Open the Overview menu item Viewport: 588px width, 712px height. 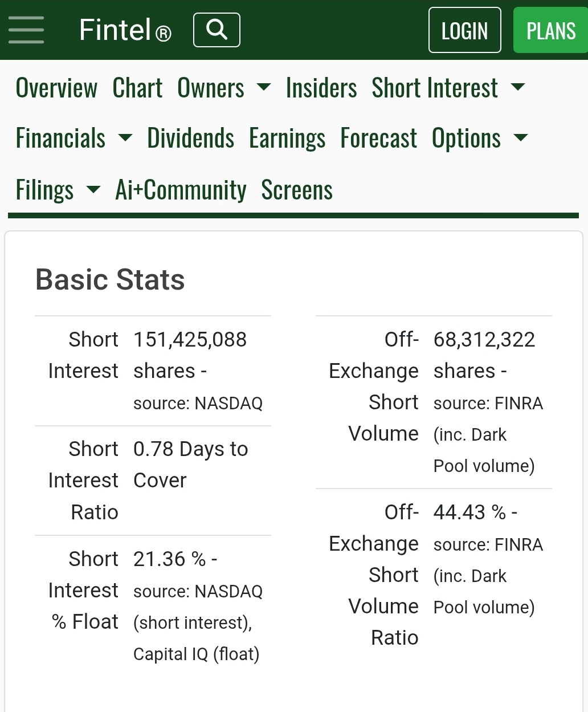56,88
